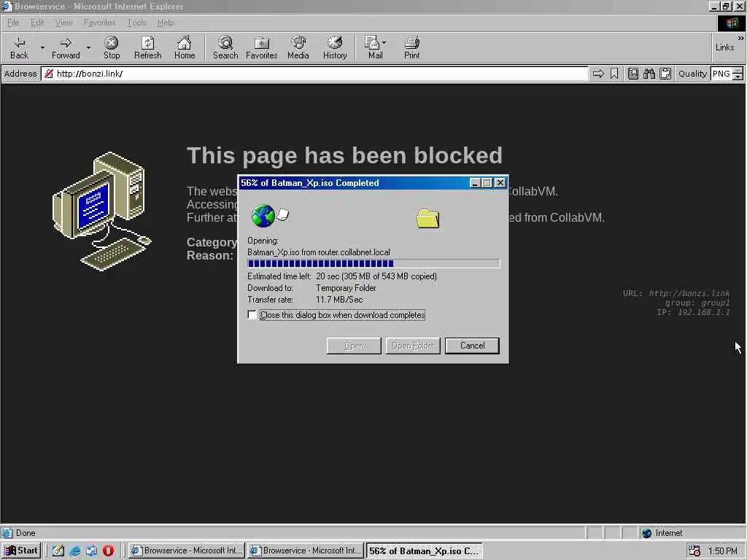Reload the page using Refresh
The height and width of the screenshot is (560, 747).
coord(147,47)
